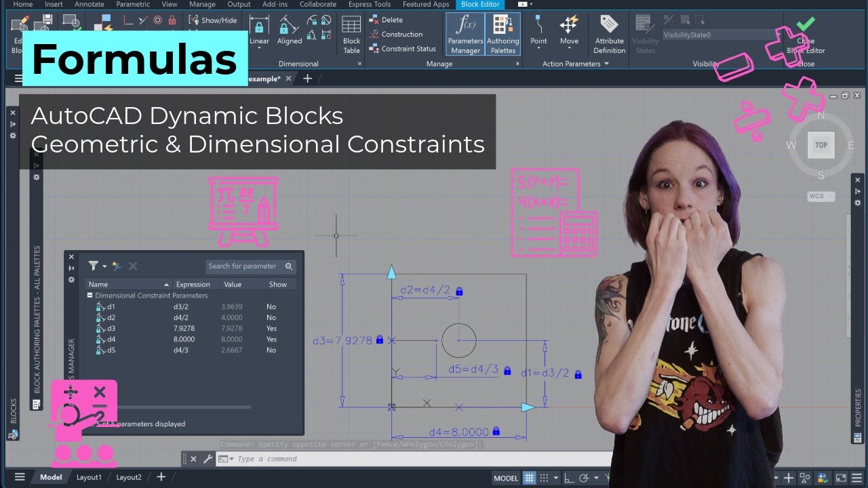This screenshot has width=868, height=488.
Task: Open Block Authoring Palettes properties gear
Action: 37,178
